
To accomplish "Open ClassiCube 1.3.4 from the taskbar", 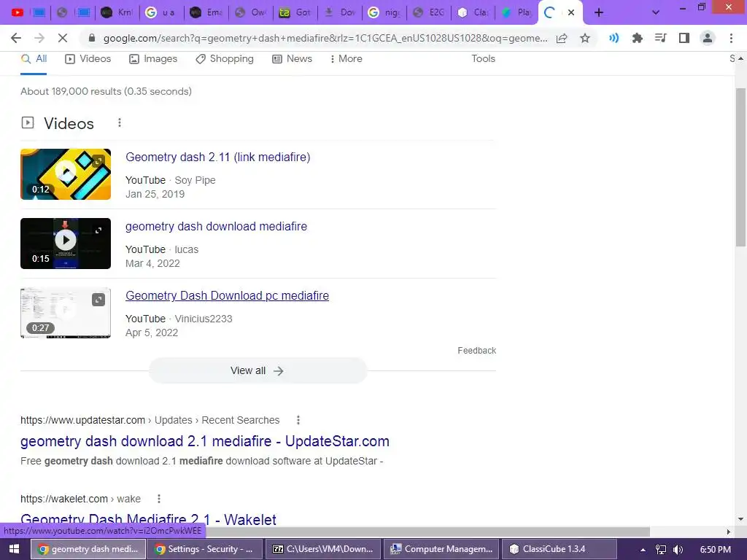I will pos(559,549).
